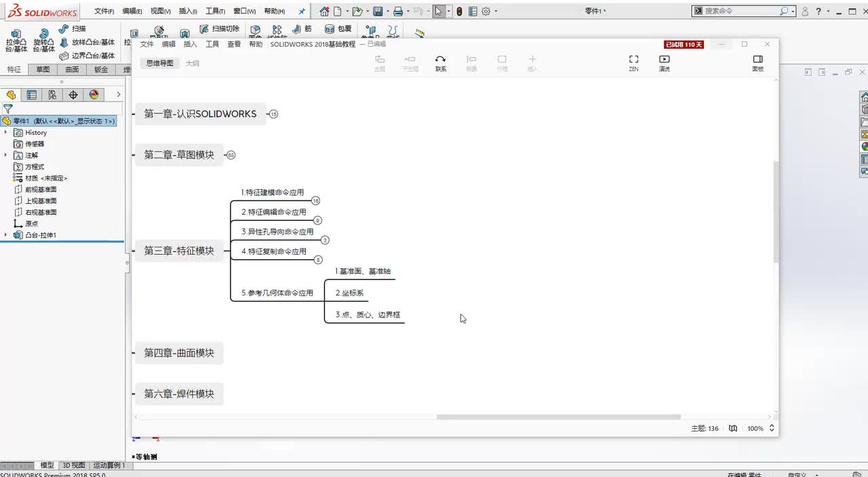
Task: Click the print icon in SolidWorks
Action: click(x=398, y=11)
